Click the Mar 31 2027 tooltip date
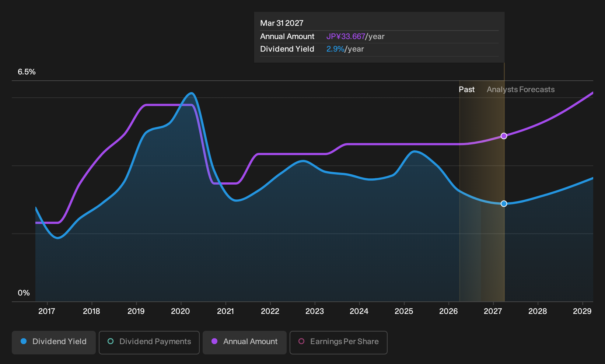605x364 pixels. (282, 23)
